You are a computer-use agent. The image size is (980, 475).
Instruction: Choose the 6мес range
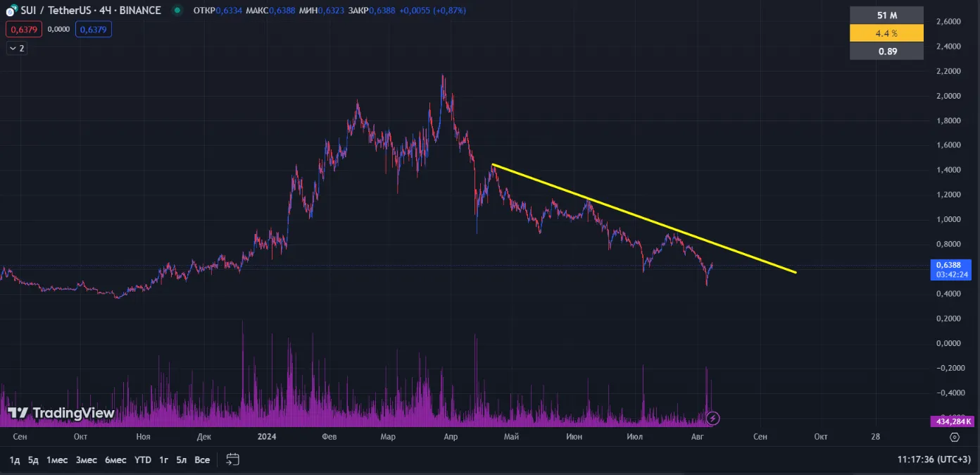(115, 459)
